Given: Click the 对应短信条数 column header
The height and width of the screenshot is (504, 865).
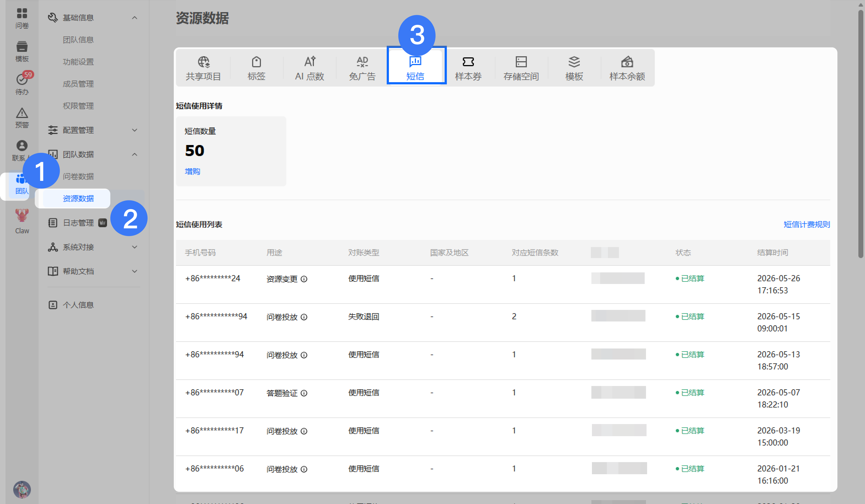Looking at the screenshot, I should coord(535,253).
